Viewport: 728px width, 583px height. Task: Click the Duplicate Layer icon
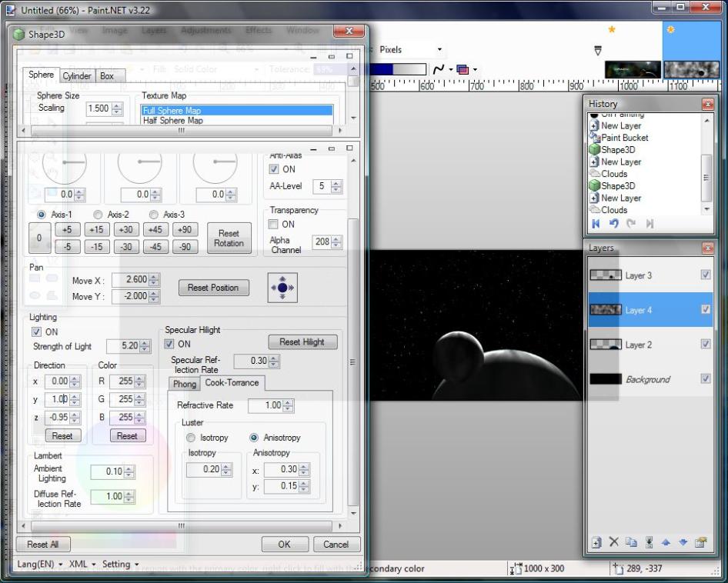[x=631, y=542]
